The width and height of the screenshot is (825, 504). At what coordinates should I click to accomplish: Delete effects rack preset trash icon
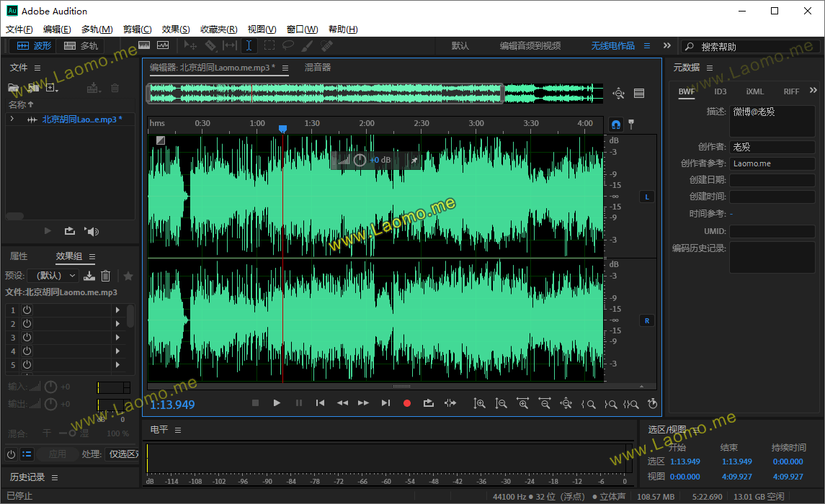pyautogui.click(x=106, y=275)
